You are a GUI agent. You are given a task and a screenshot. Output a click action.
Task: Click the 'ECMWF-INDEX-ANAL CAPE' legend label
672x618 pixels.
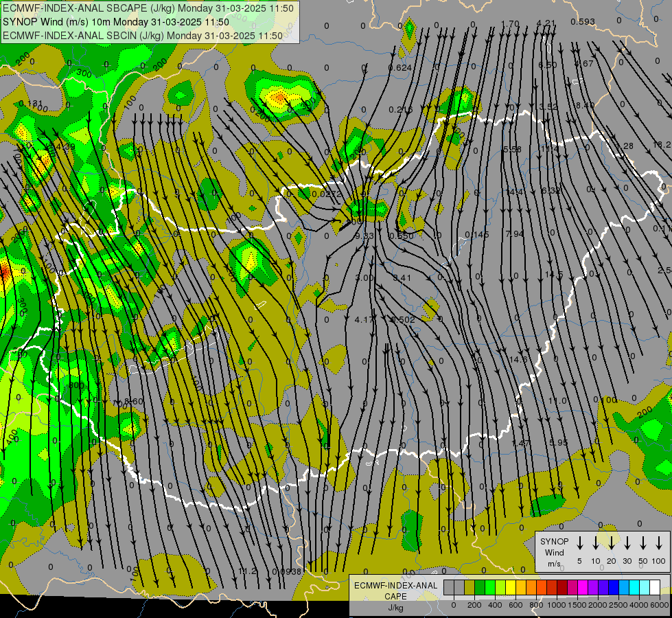[x=395, y=591]
